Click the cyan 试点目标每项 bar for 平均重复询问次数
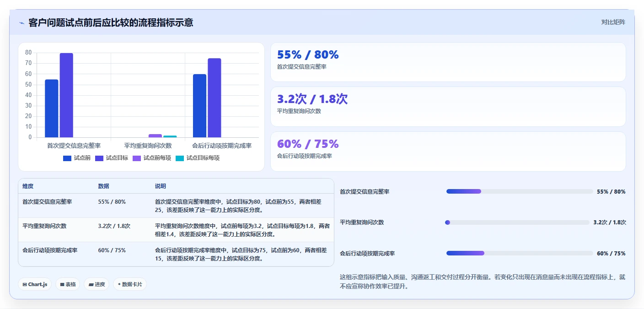Image resolution: width=644 pixels, height=309 pixels. point(170,136)
